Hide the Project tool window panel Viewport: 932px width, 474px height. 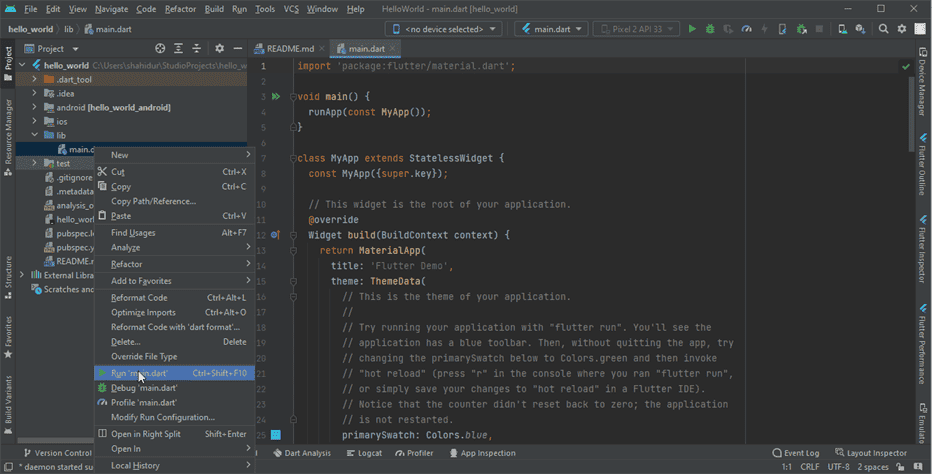pyautogui.click(x=237, y=48)
